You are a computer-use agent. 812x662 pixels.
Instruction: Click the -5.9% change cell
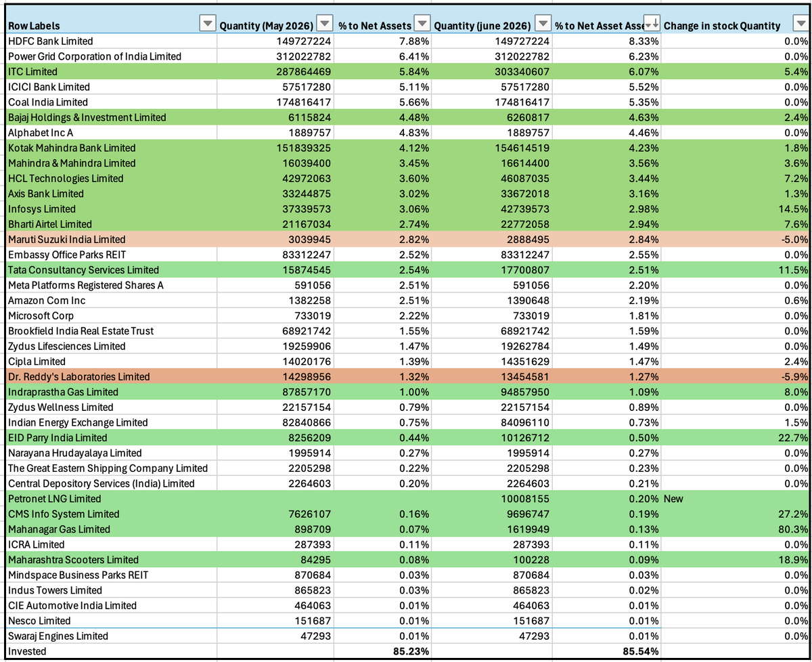tap(735, 376)
